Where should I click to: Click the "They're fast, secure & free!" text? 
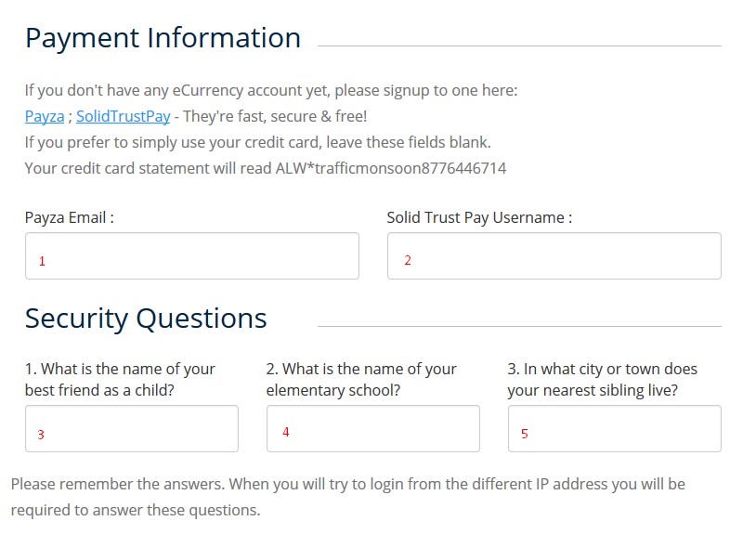275,116
